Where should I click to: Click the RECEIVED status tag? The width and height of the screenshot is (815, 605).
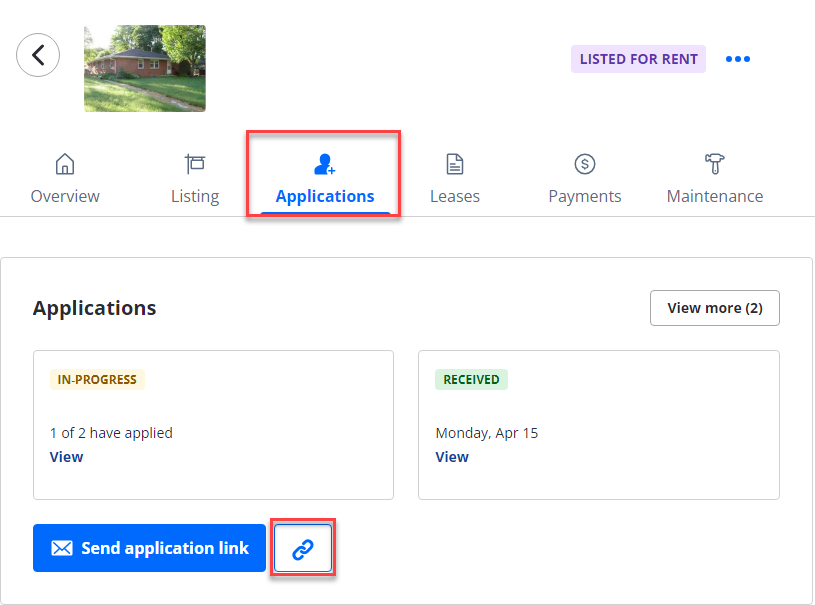pos(471,380)
